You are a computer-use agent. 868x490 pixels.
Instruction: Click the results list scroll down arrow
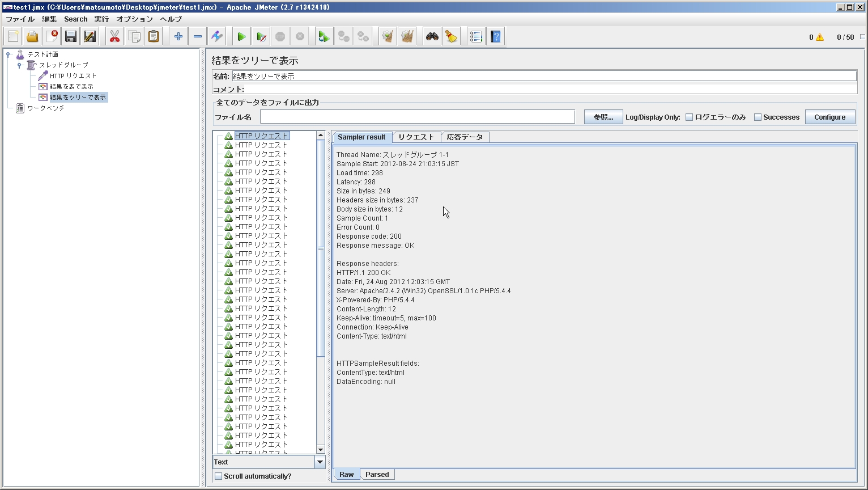321,450
